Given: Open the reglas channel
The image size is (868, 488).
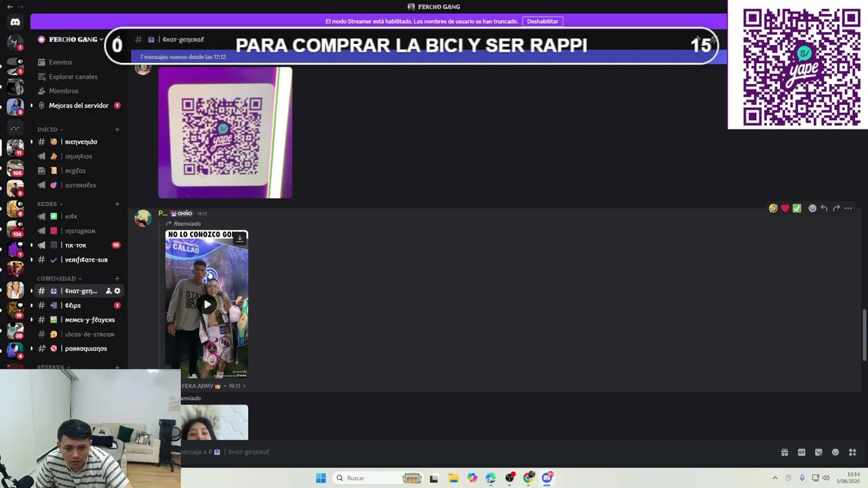Looking at the screenshot, I should coord(80,171).
